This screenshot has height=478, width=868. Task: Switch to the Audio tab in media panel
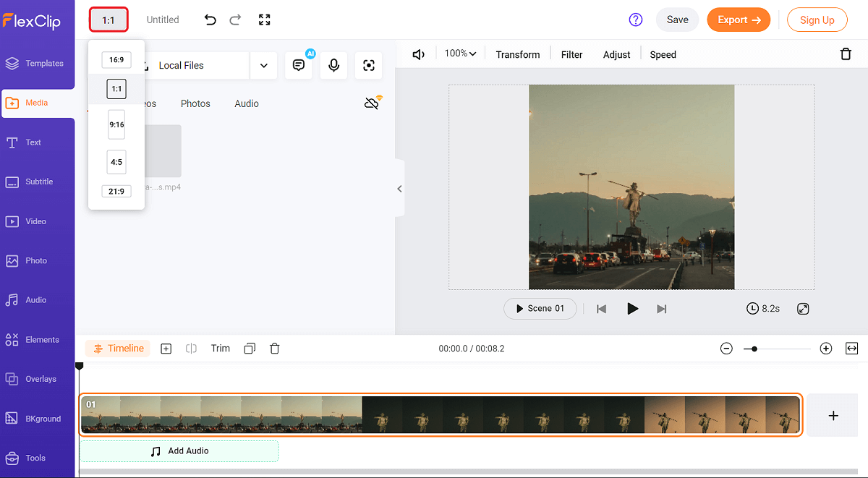246,103
